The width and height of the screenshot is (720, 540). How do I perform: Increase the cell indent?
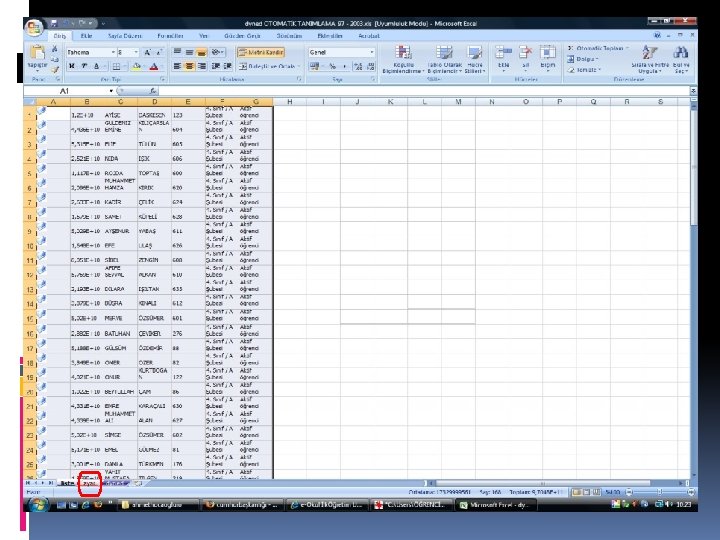coord(227,67)
